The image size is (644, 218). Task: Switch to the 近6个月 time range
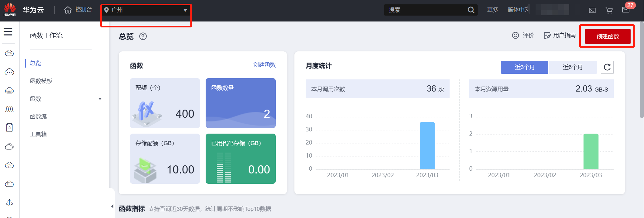point(572,67)
